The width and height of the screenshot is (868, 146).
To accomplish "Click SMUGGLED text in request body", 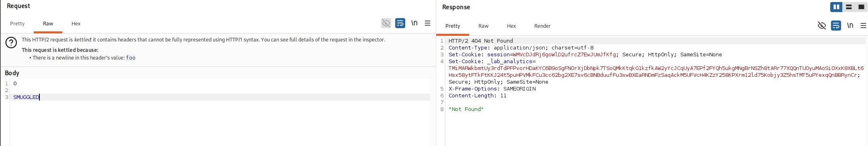I will (x=26, y=97).
